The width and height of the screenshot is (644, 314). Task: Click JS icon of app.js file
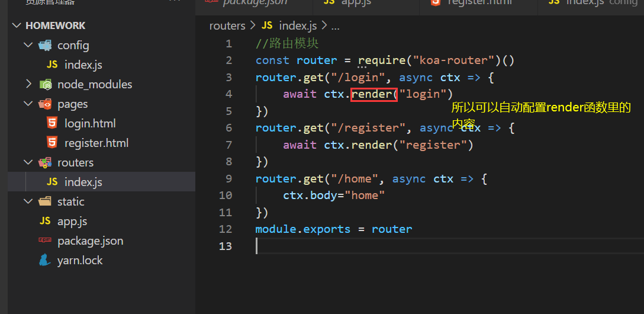(x=45, y=221)
